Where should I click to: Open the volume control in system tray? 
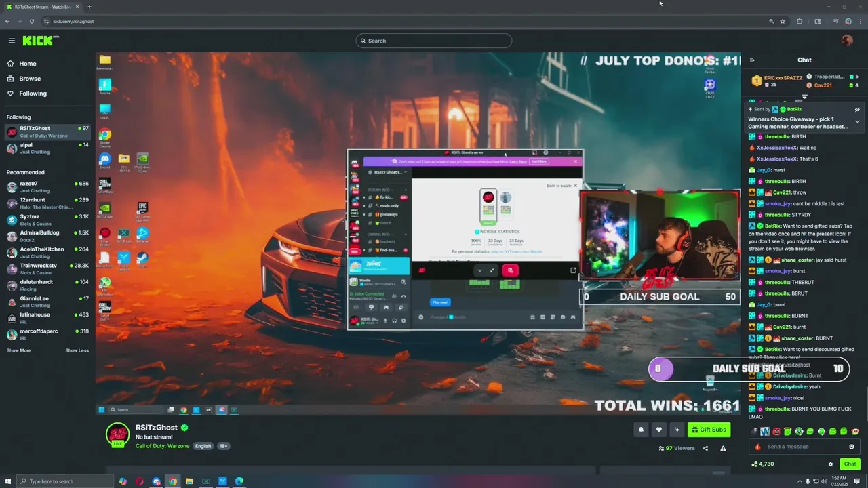(825, 481)
